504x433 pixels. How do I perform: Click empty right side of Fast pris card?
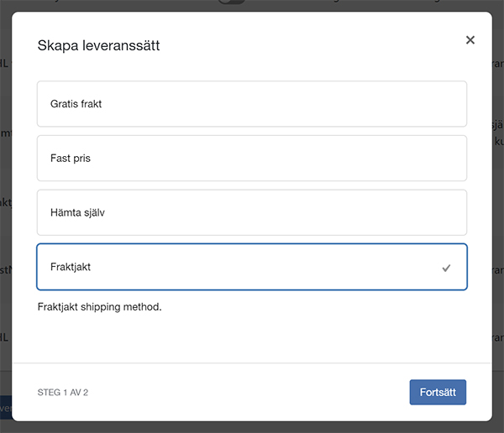tap(378, 158)
